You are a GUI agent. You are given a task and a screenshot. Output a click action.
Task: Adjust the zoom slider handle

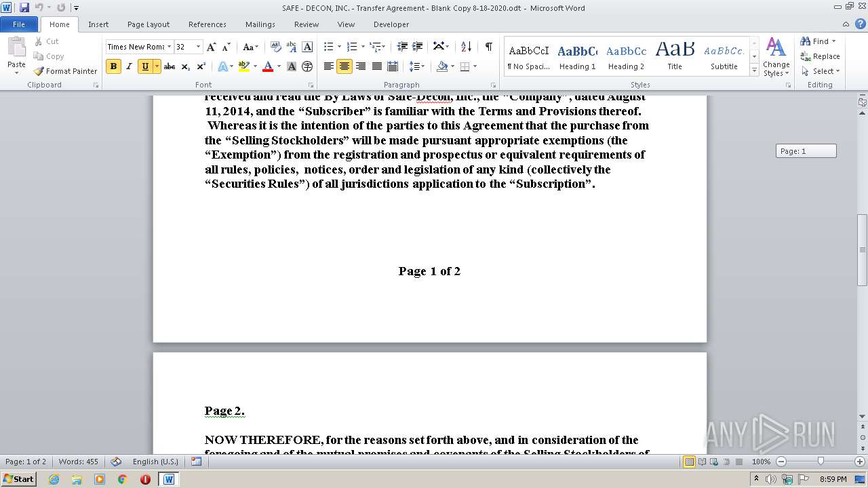pos(821,462)
